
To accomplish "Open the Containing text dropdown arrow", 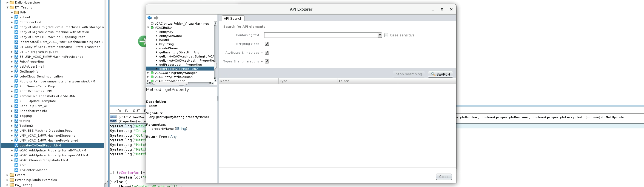I will click(x=380, y=35).
